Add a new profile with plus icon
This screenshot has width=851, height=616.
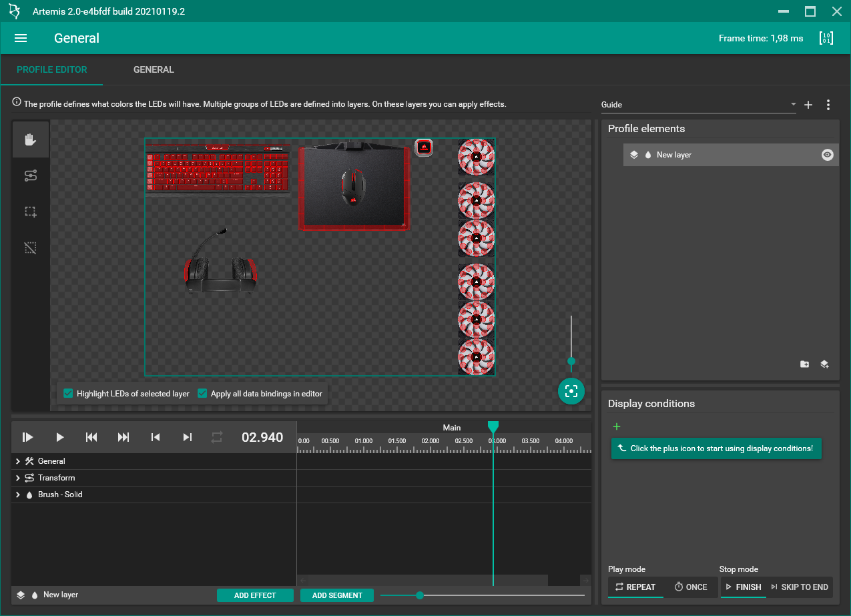(808, 105)
